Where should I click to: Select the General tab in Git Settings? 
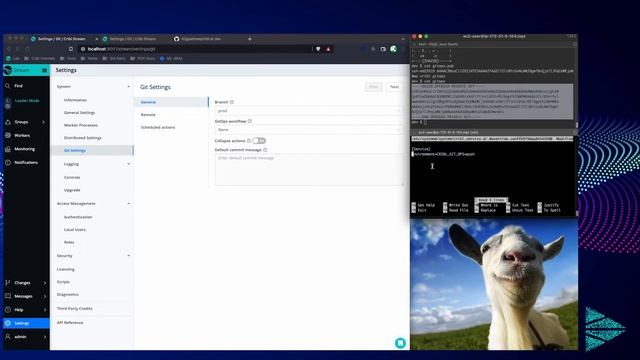tap(172, 102)
